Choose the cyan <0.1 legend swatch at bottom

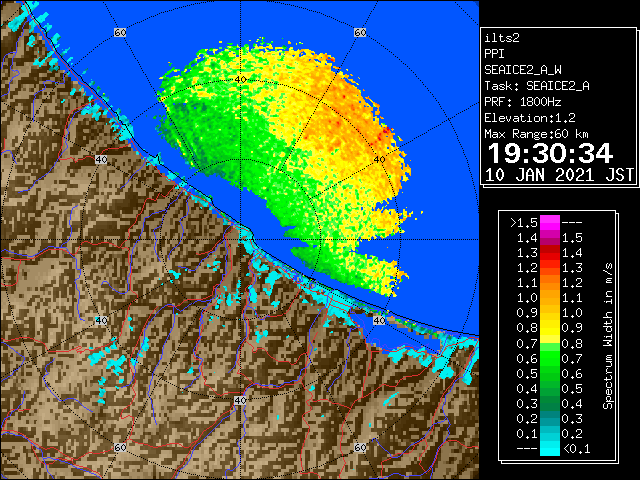(x=550, y=449)
